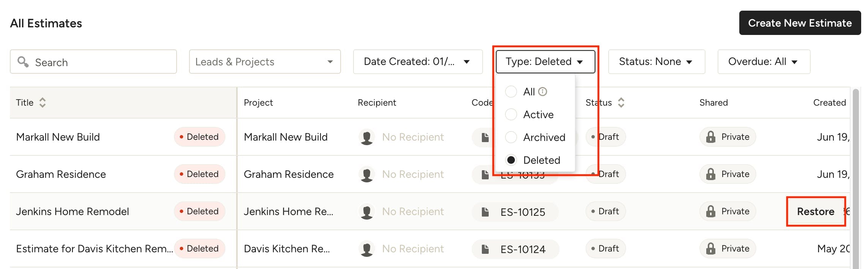
Task: Click the info icon next to All
Action: tap(543, 92)
